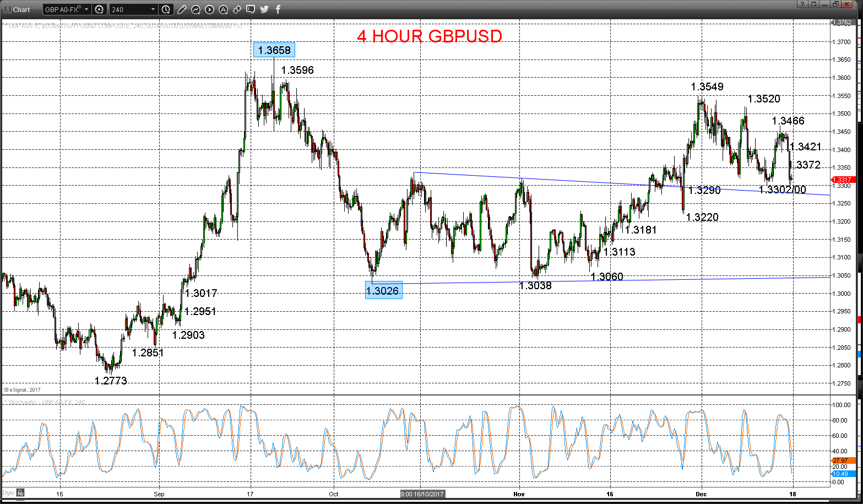
Task: Click the 9:00 16/10/2017 time cursor label
Action: point(422,494)
